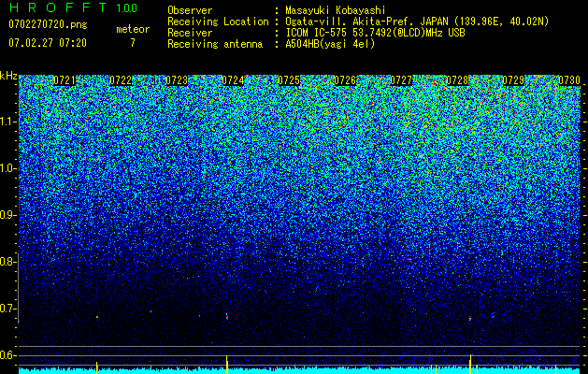588x374 pixels.
Task: Click the "Receiving antenna" label
Action: tap(215, 44)
